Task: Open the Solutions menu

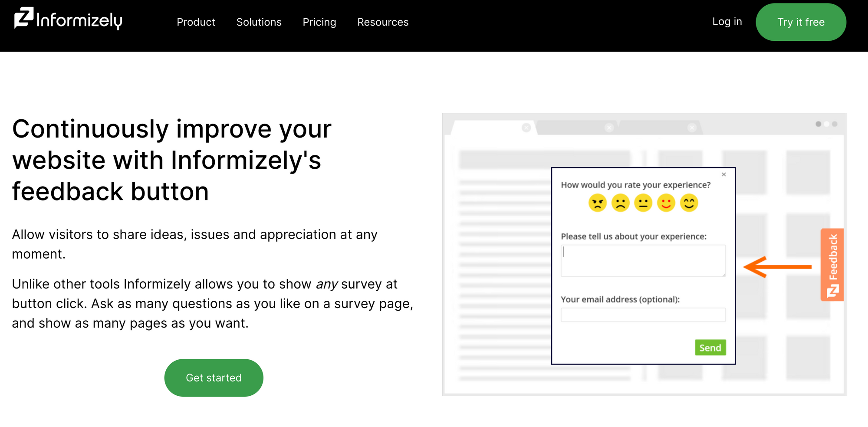Action: (x=259, y=22)
